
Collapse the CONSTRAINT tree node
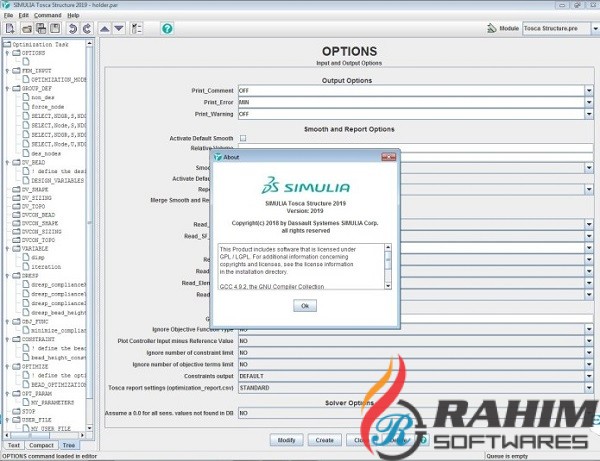7,339
